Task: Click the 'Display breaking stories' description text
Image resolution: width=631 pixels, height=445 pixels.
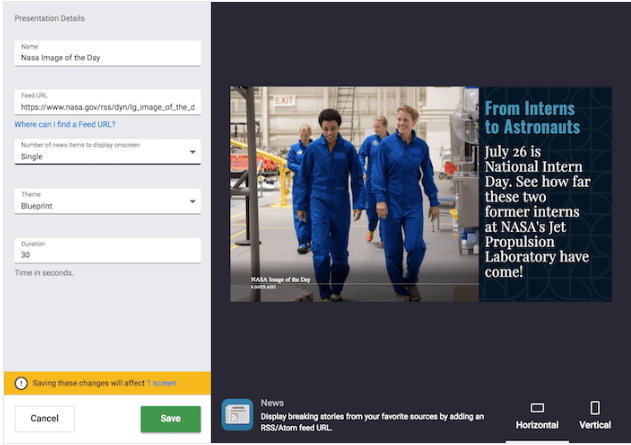Action: coord(372,422)
